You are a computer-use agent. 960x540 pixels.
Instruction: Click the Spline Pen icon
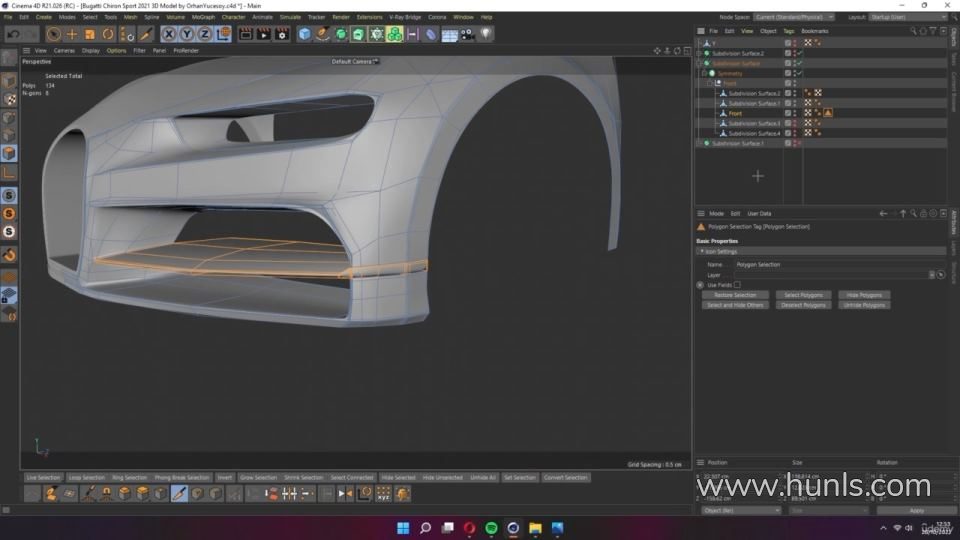pyautogui.click(x=322, y=34)
